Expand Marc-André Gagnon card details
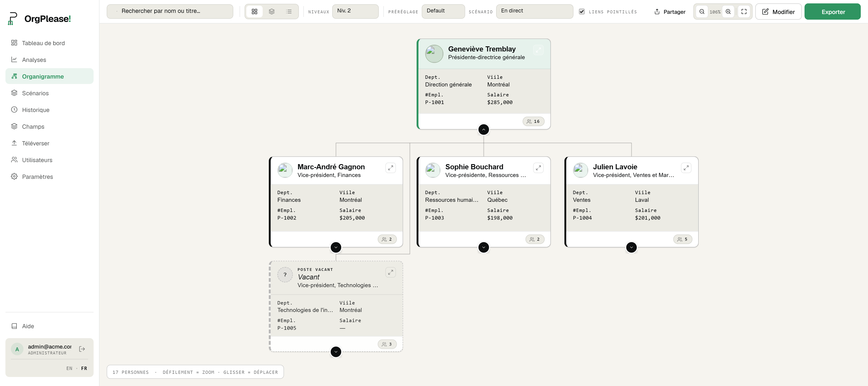The width and height of the screenshot is (868, 386). 391,168
